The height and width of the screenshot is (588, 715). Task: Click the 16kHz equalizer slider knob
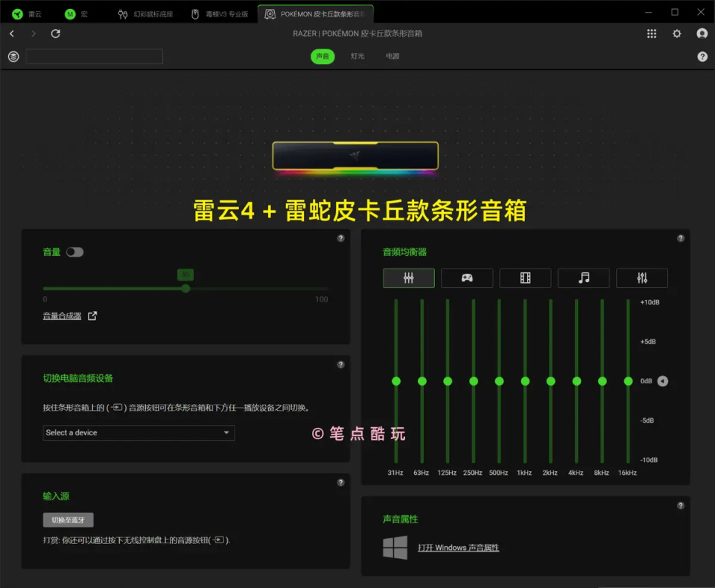(x=629, y=381)
